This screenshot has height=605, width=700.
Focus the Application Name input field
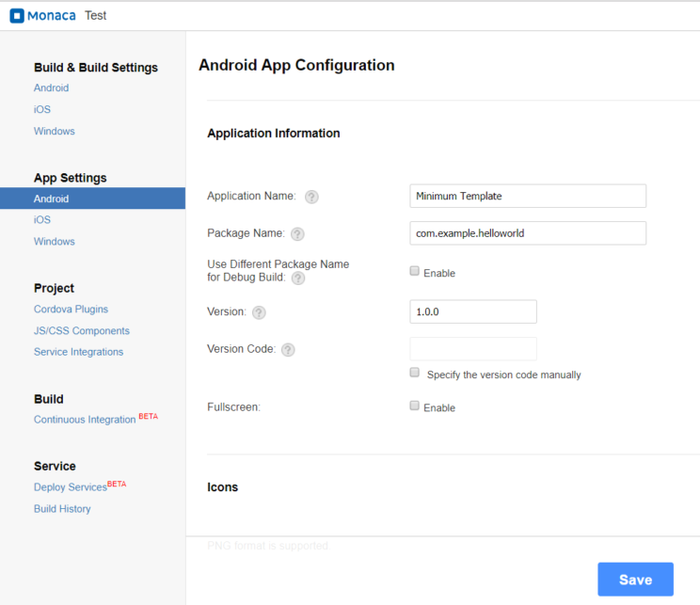coord(528,196)
